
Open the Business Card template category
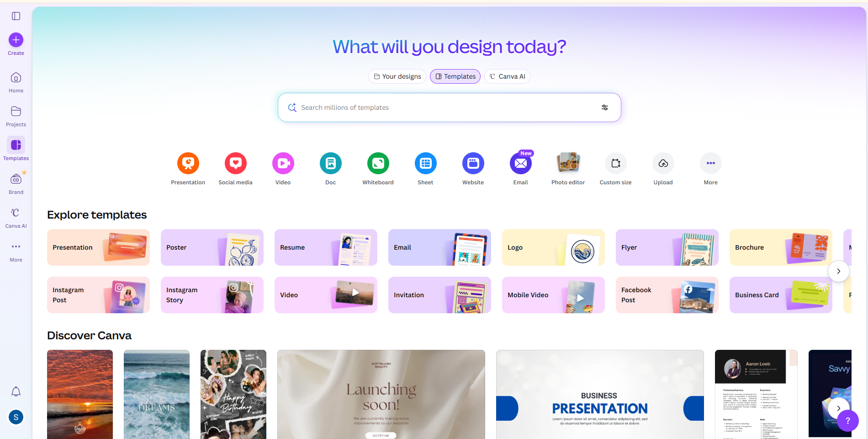(x=781, y=295)
